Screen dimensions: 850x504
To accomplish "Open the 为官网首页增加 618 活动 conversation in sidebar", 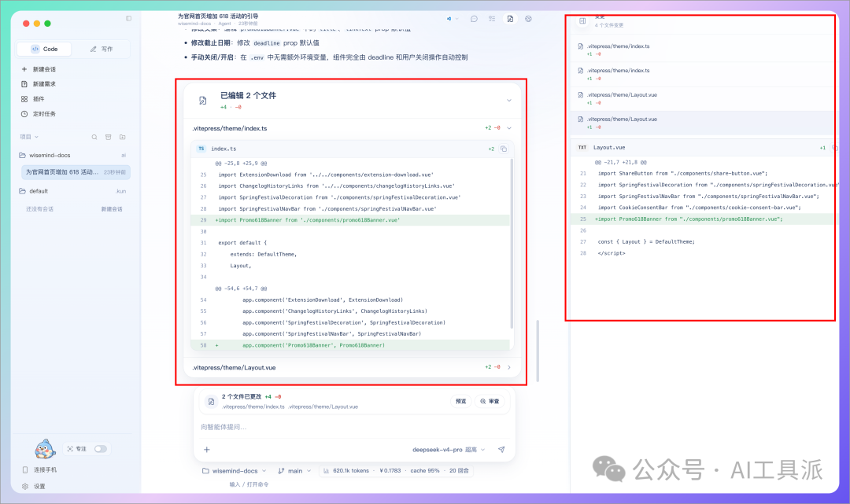I will 76,172.
